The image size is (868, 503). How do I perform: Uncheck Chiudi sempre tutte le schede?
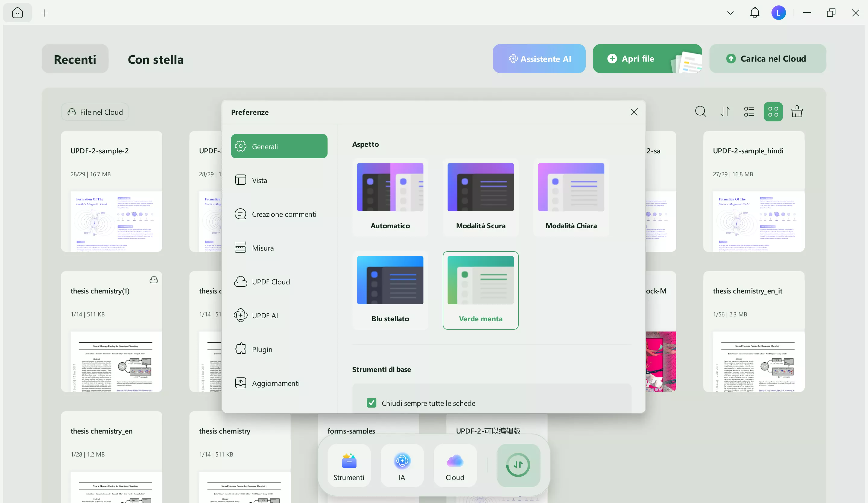371,403
